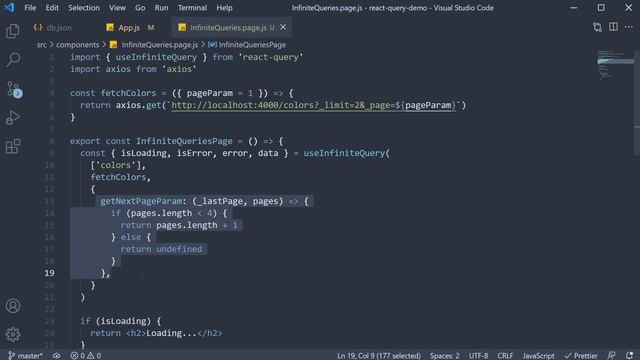Select the InfiniteQueries.page.js tab
This screenshot has height=360, width=640.
pyautogui.click(x=228, y=27)
